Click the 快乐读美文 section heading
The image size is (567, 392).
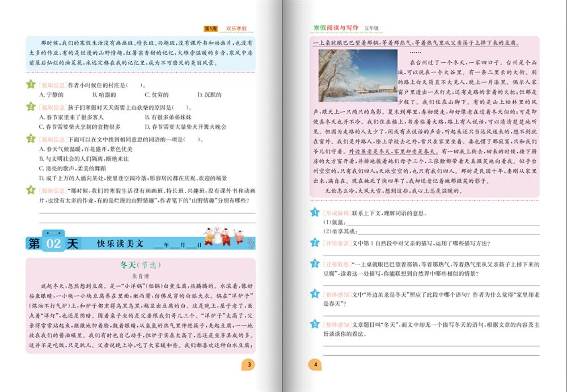click(121, 244)
